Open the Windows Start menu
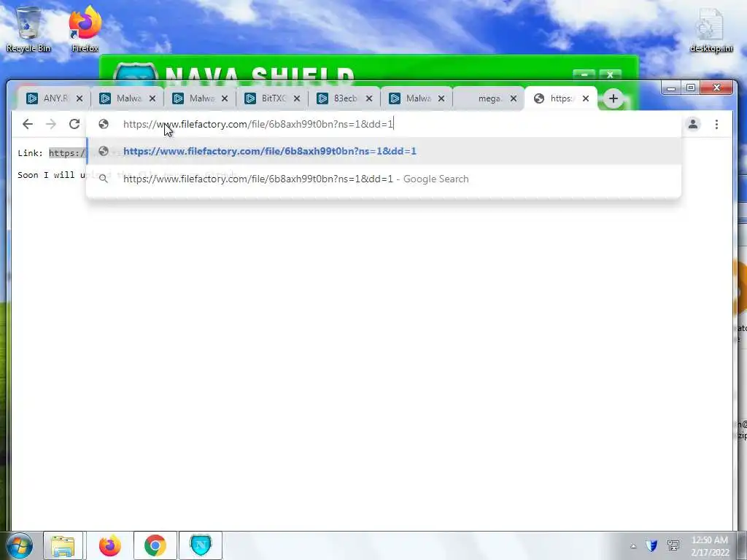The image size is (747, 560). click(19, 545)
